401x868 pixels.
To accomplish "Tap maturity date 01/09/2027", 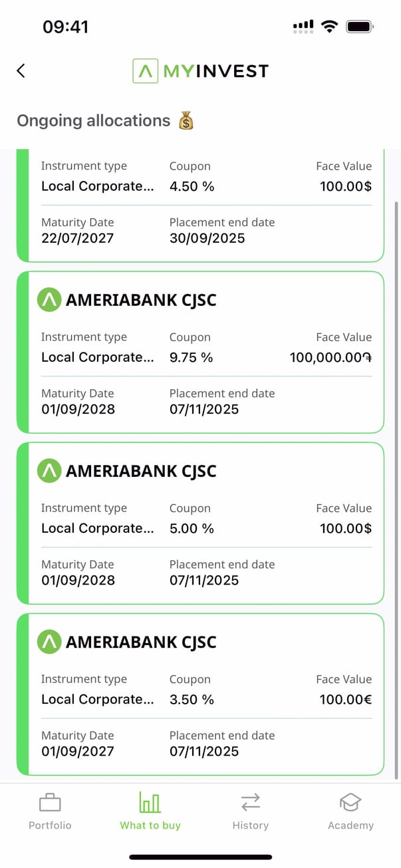I will click(x=78, y=752).
